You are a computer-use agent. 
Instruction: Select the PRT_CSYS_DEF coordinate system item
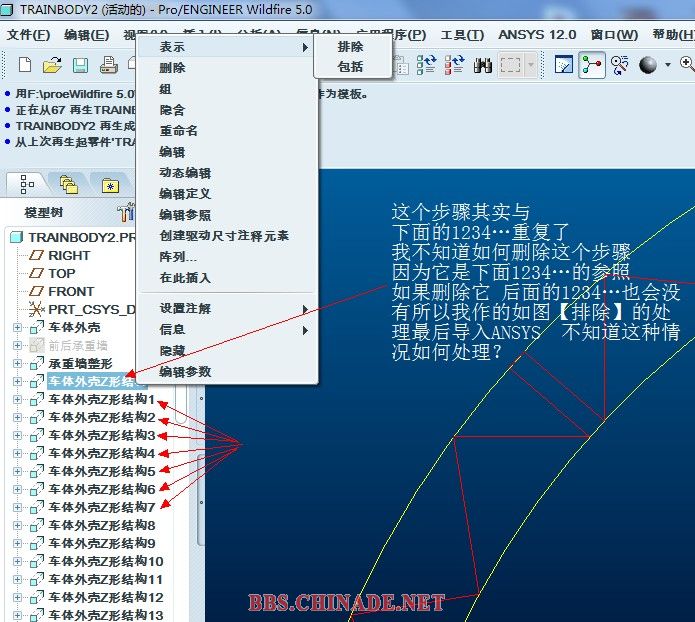(92, 309)
